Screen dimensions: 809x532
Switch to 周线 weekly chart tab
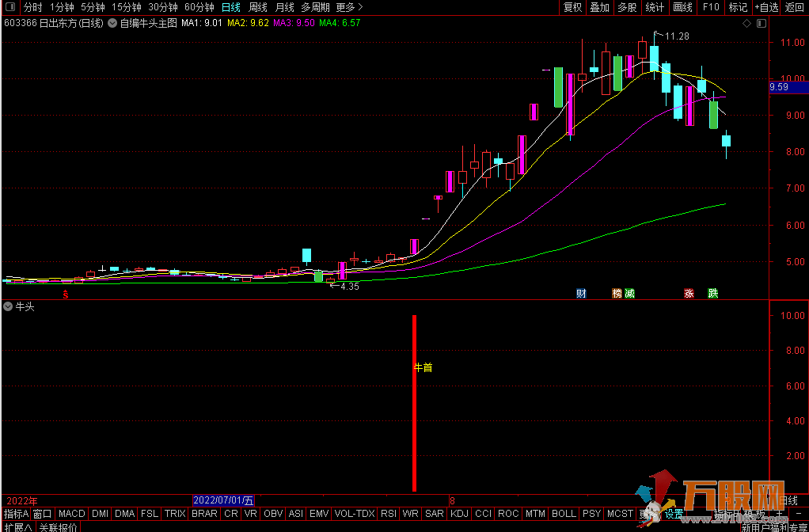coord(258,7)
